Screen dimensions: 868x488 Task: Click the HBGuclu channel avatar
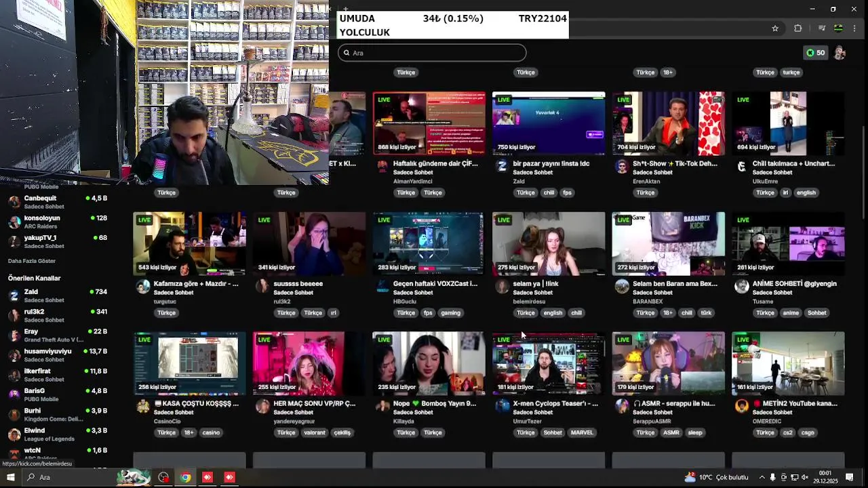(382, 286)
